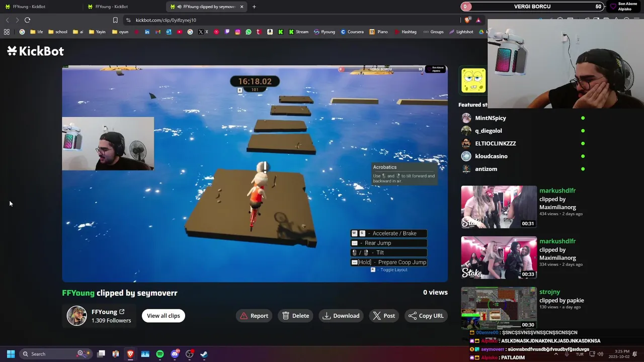Open the Coursera bookmark
The width and height of the screenshot is (644, 362).
[352, 32]
